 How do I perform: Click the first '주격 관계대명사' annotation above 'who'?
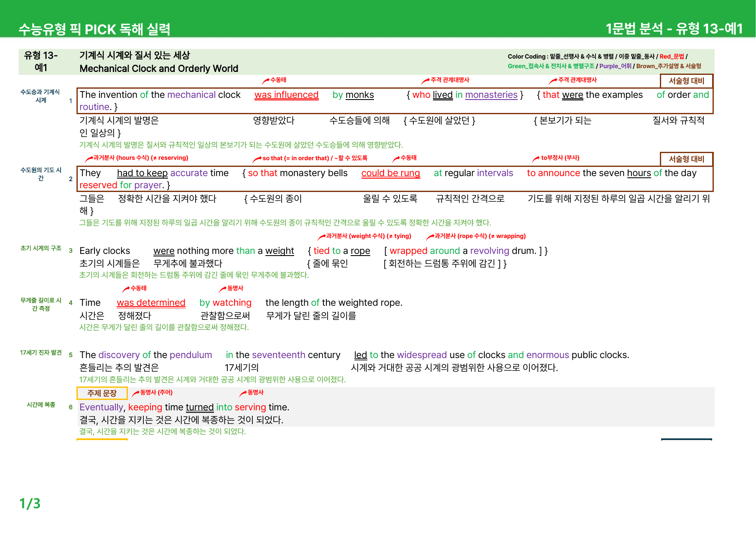pyautogui.click(x=450, y=80)
